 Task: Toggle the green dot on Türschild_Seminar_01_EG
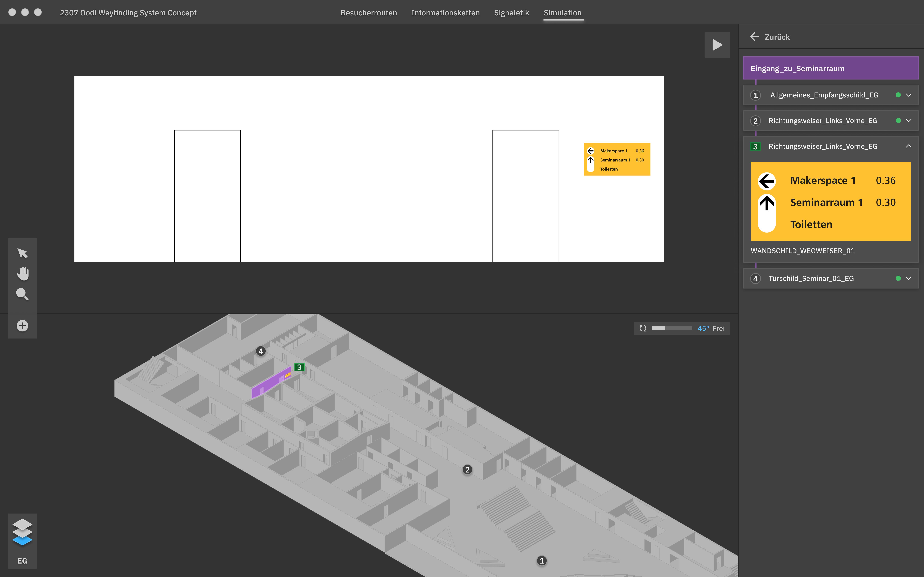[x=898, y=278]
